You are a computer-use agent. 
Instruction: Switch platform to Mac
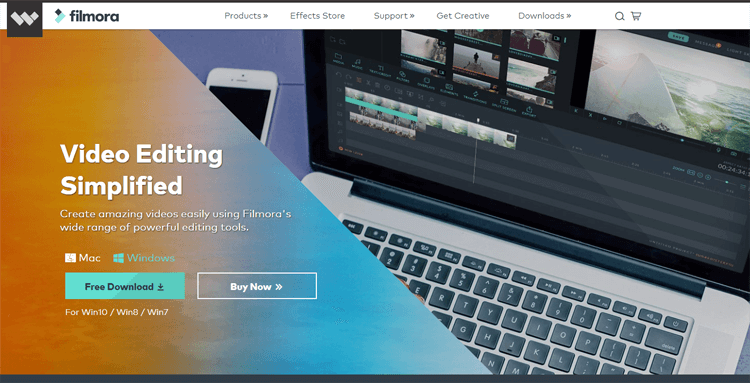[x=83, y=258]
